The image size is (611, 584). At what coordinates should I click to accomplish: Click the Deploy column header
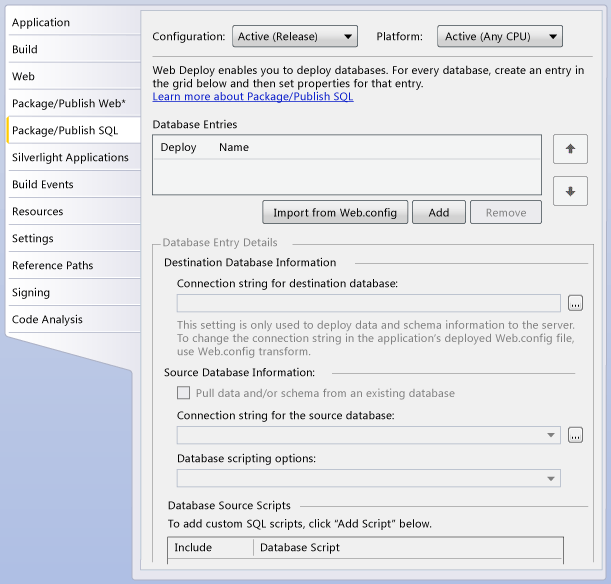pyautogui.click(x=178, y=147)
